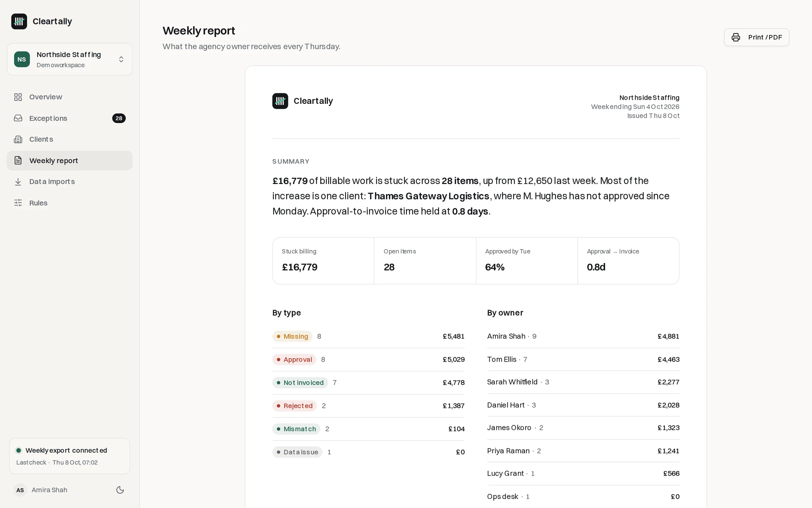Toggle dark mode with the moon icon
Image resolution: width=812 pixels, height=508 pixels.
(120, 490)
